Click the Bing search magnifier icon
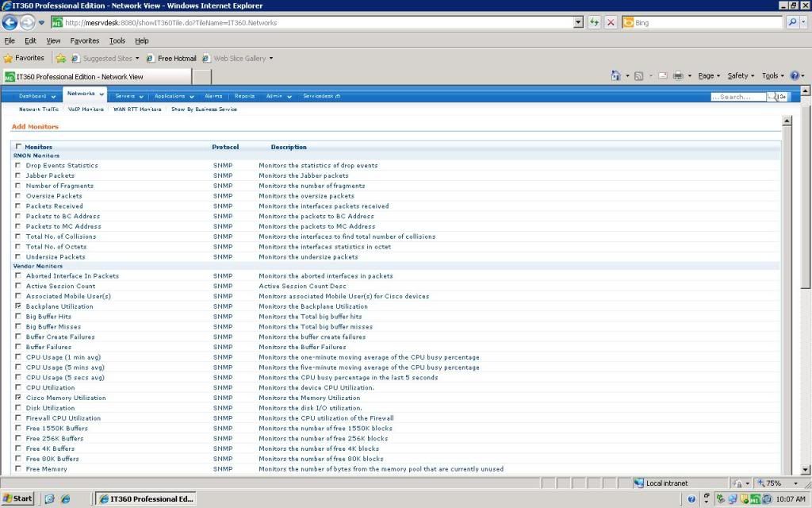The height and width of the screenshot is (508, 812). click(792, 22)
